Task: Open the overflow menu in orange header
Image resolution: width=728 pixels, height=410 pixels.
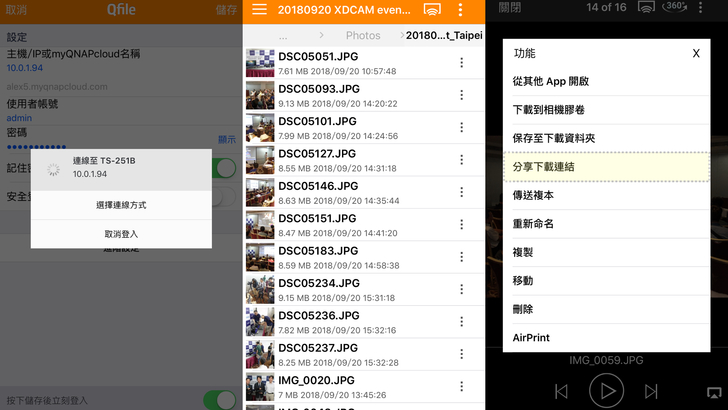Action: coord(461,9)
